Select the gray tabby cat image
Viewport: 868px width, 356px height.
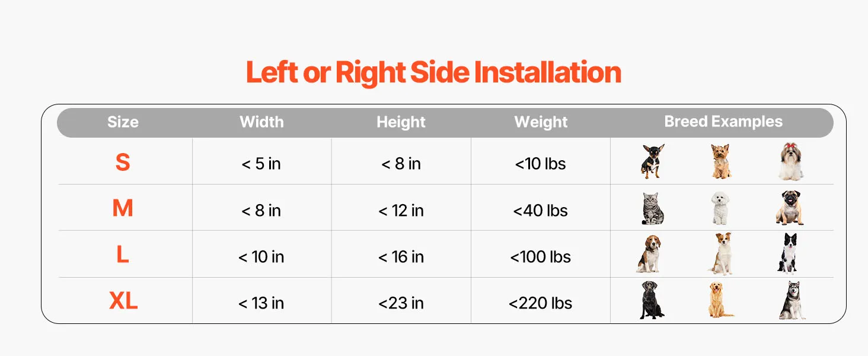(x=652, y=208)
